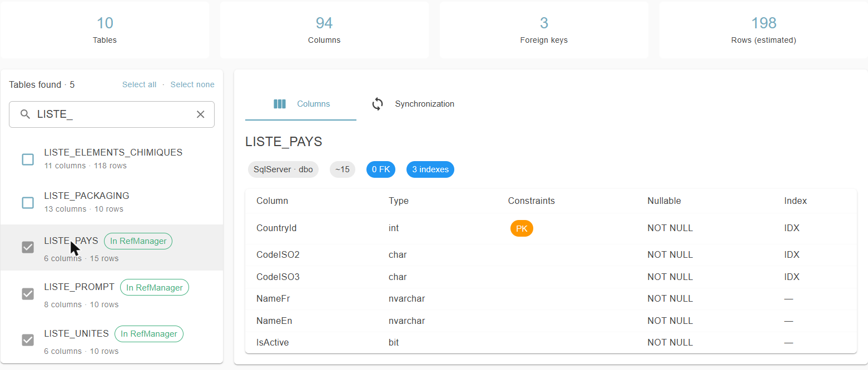Uncheck the LISTE_UNITES checkbox
Image resolution: width=868 pixels, height=370 pixels.
tap(28, 340)
